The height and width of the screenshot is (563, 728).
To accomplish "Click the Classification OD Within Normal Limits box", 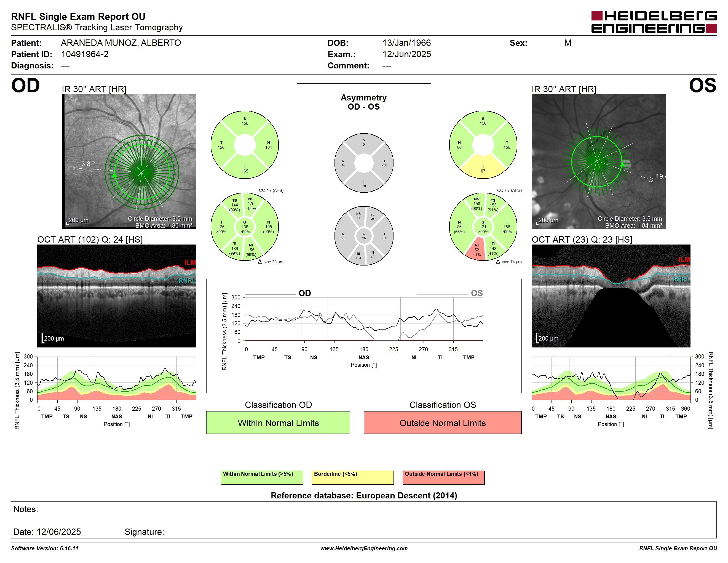I will tap(278, 423).
